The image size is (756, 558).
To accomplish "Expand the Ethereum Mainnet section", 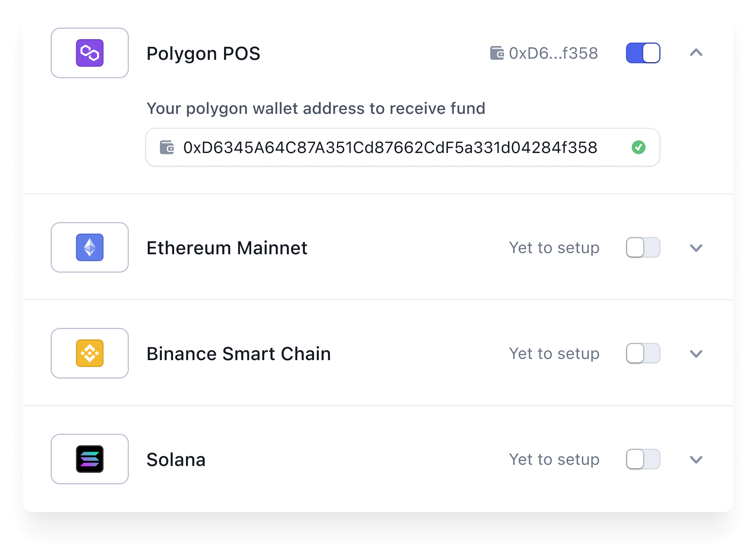I will click(x=696, y=248).
